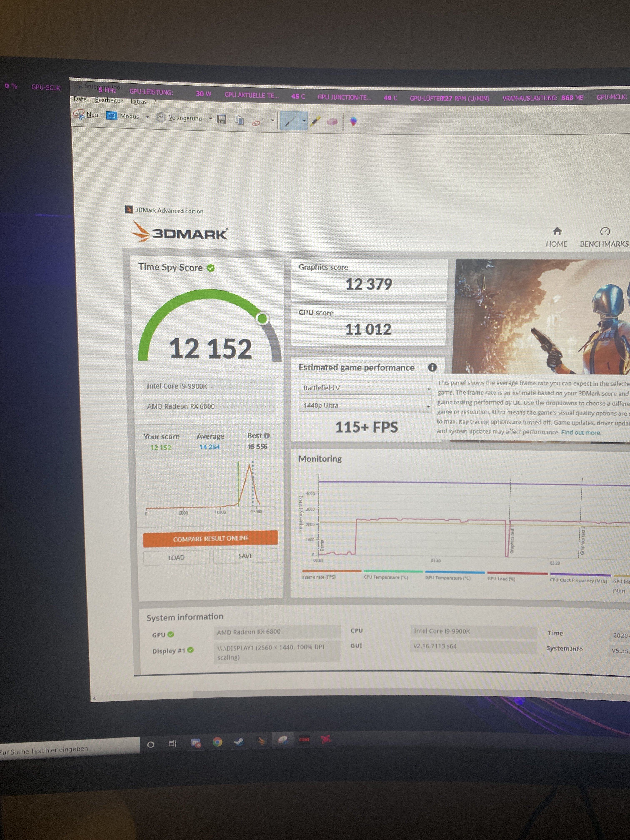The height and width of the screenshot is (840, 630).
Task: Open Google Chrome from the taskbar
Action: [x=217, y=742]
